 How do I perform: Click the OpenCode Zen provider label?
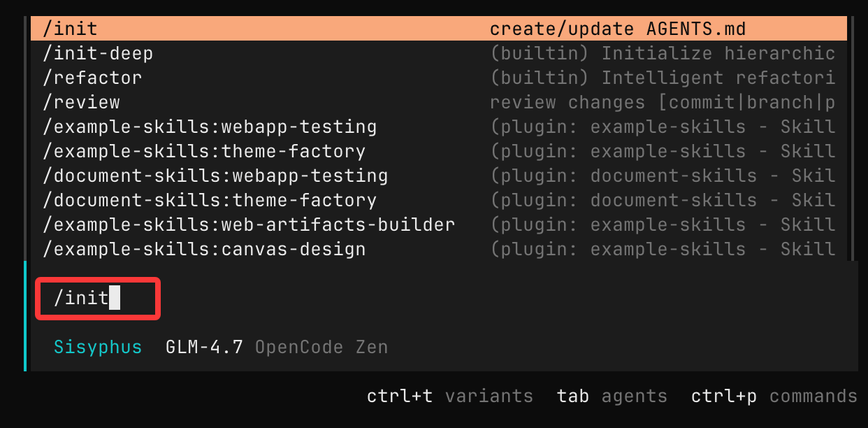coord(321,347)
